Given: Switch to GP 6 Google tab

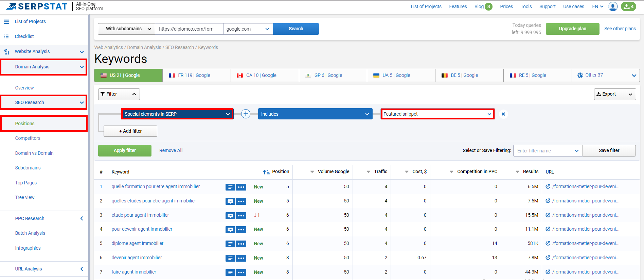Looking at the screenshot, I should (333, 75).
